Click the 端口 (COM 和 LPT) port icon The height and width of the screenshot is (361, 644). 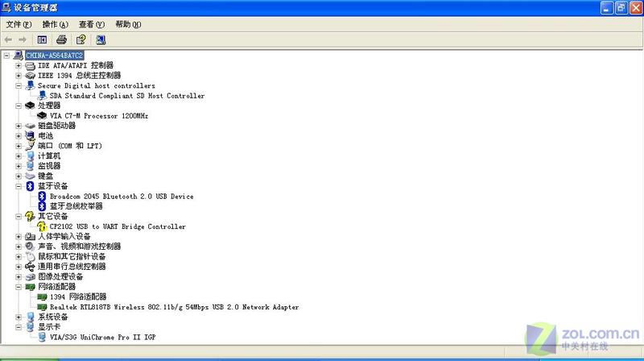[30, 146]
